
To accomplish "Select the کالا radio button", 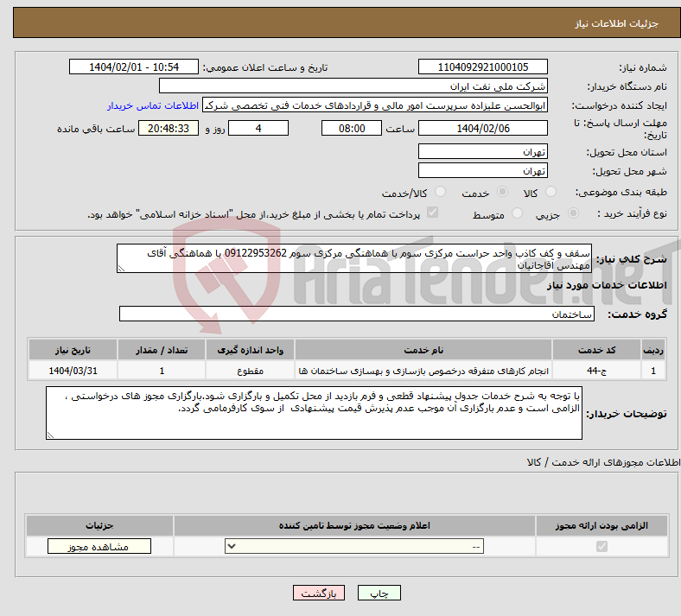I will [551, 192].
